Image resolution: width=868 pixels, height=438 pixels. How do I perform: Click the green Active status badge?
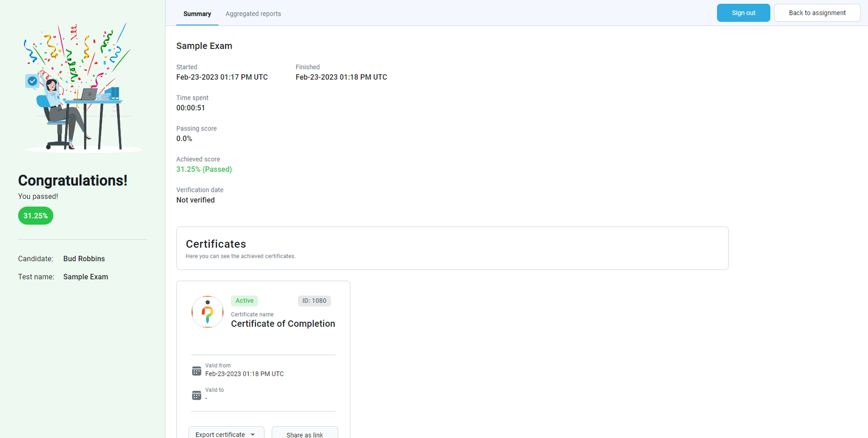pos(244,301)
